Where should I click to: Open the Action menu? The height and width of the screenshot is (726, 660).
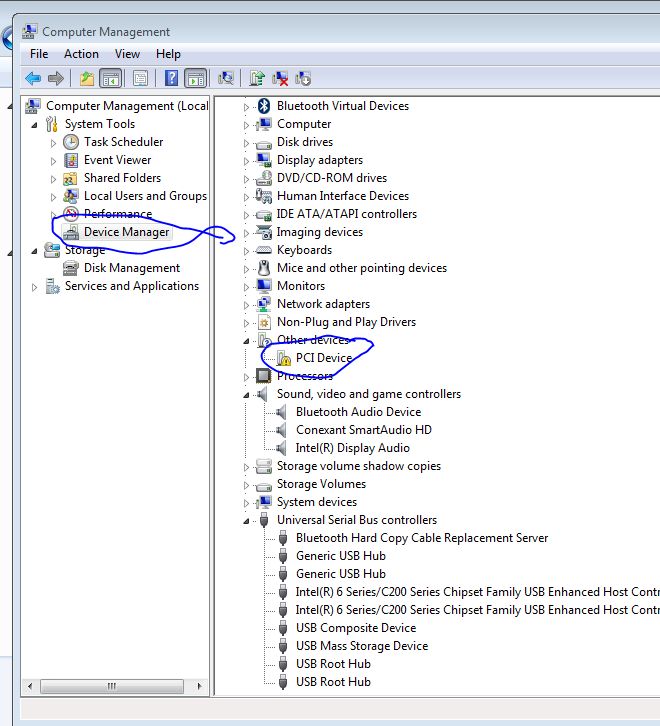81,54
